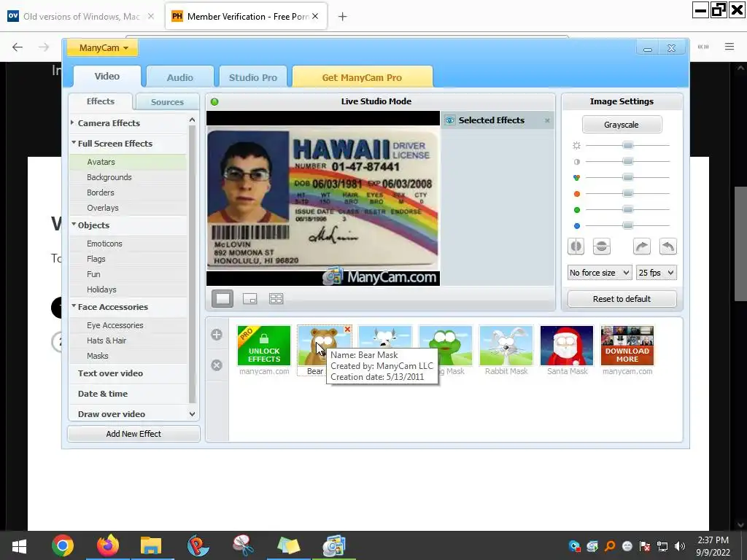
Task: Open the Studio Pro tab
Action: pyautogui.click(x=253, y=77)
